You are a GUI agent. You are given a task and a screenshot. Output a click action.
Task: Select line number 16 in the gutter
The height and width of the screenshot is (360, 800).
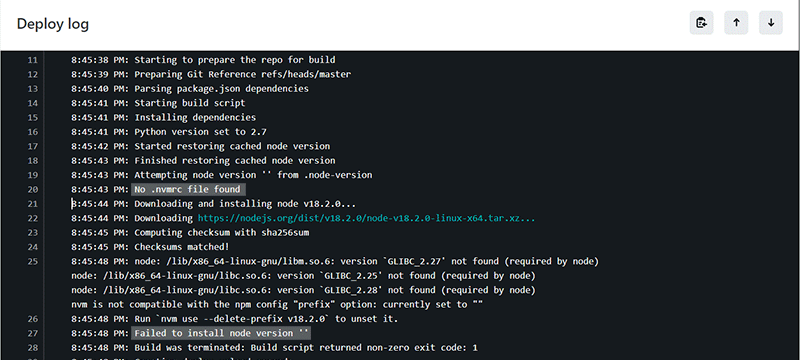[x=32, y=132]
